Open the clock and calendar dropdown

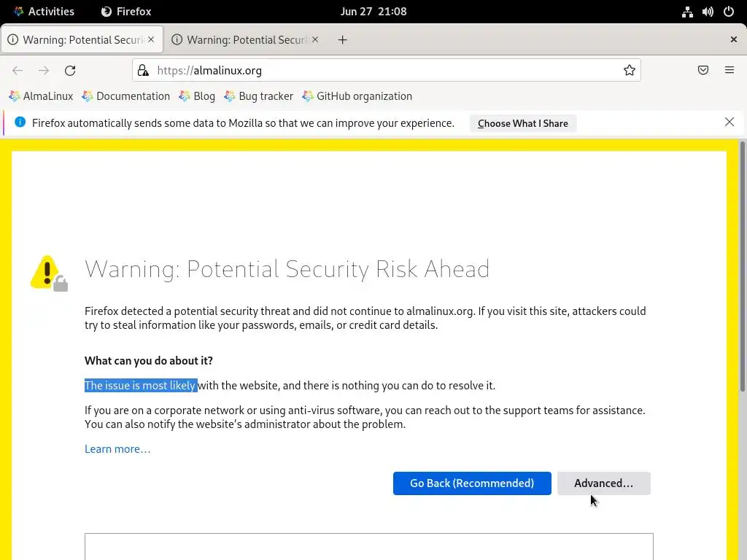tap(373, 12)
